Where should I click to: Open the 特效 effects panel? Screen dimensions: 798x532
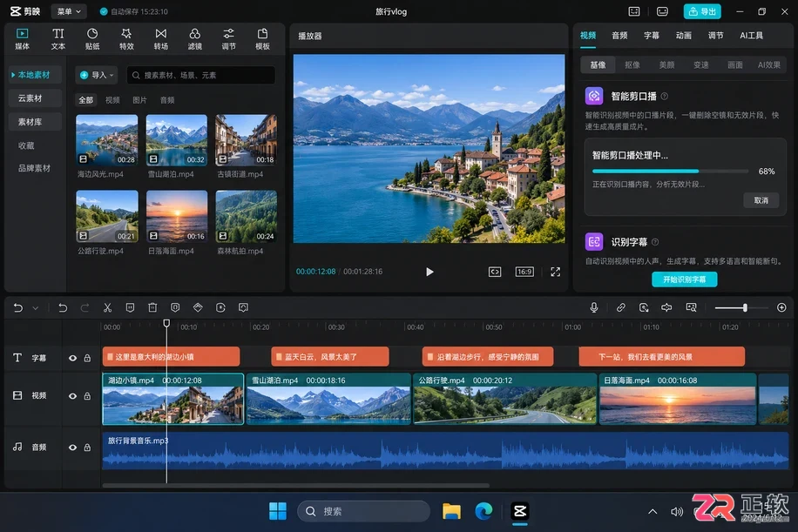(126, 39)
